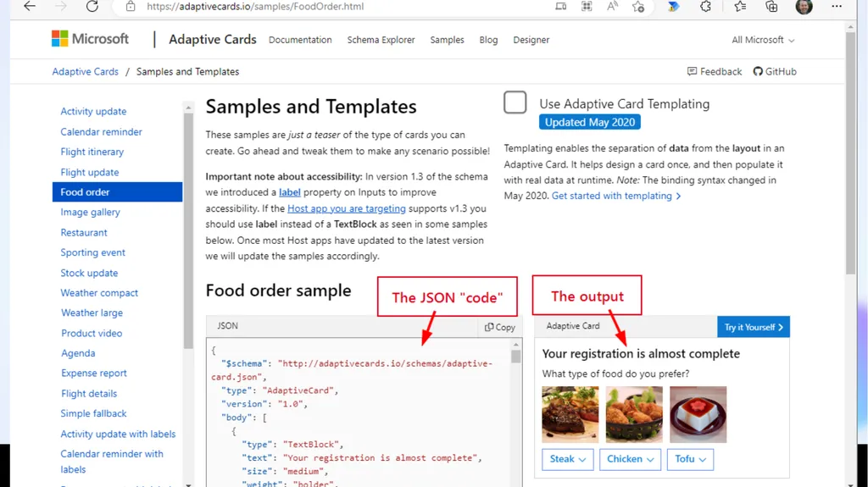Select Flight update sample
This screenshot has width=868, height=487.
click(x=90, y=172)
